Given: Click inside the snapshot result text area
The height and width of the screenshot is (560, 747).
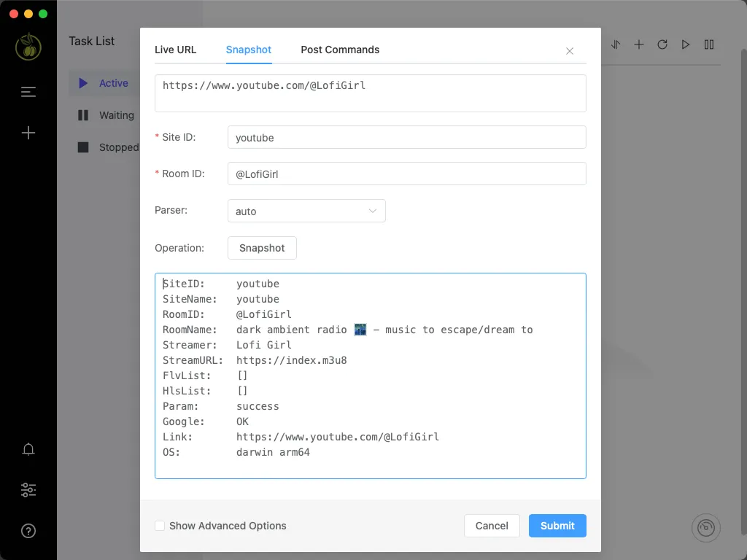Looking at the screenshot, I should pyautogui.click(x=370, y=376).
